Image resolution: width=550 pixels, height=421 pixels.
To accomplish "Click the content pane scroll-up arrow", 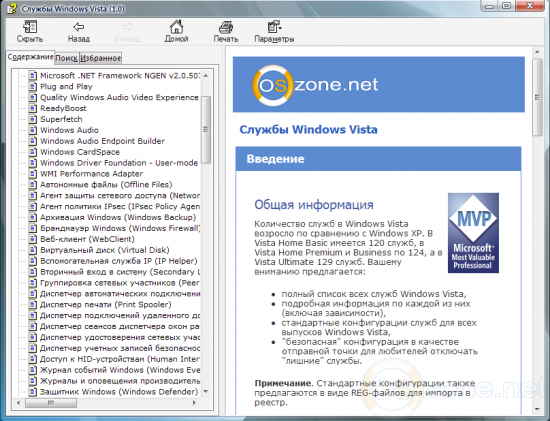I will (x=537, y=52).
